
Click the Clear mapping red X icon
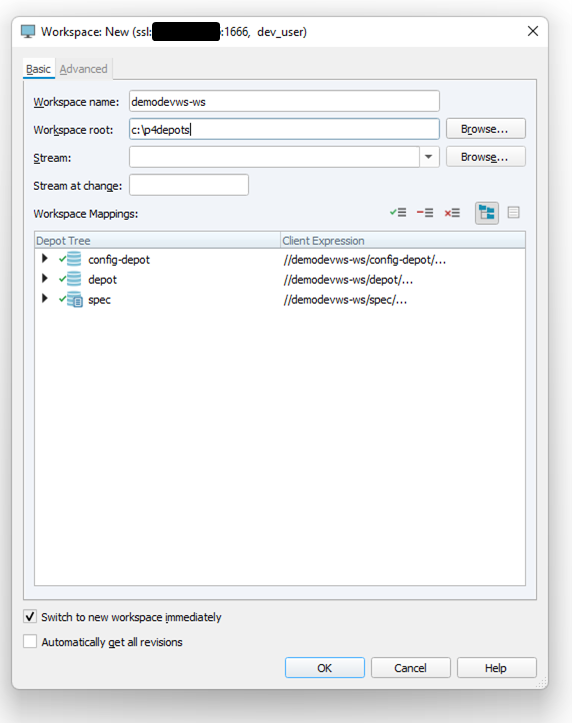click(x=452, y=213)
